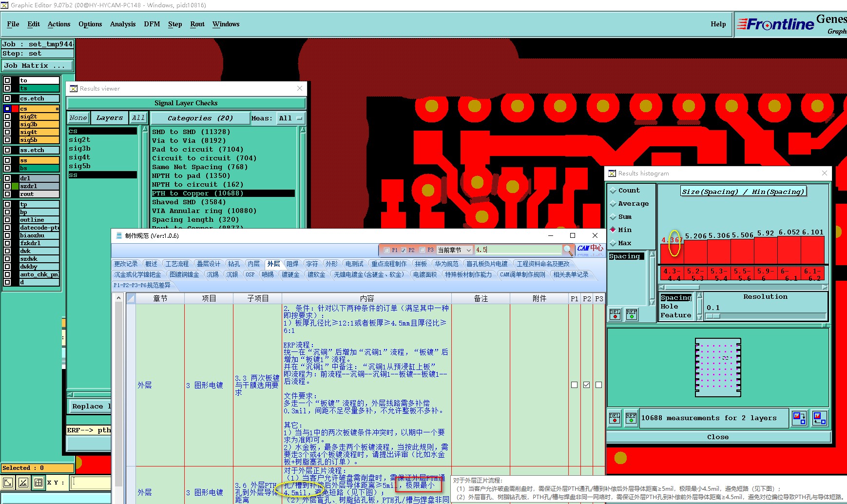Open the Analysis menu
Viewport: 847px width, 504px height.
pos(123,24)
